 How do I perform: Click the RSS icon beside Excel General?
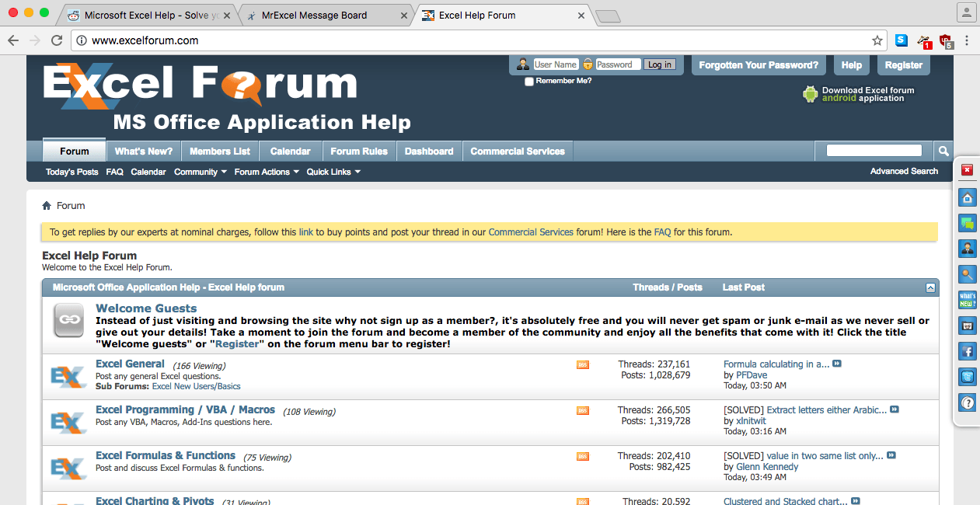point(582,364)
